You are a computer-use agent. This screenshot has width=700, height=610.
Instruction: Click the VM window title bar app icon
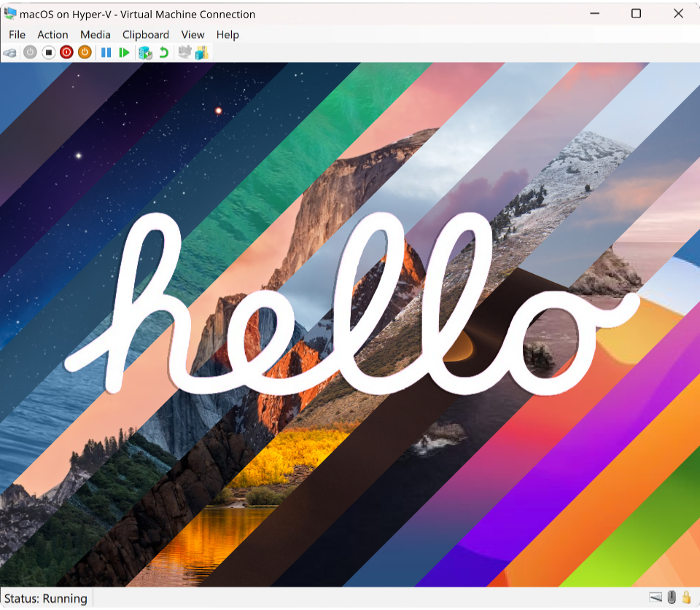[x=9, y=14]
